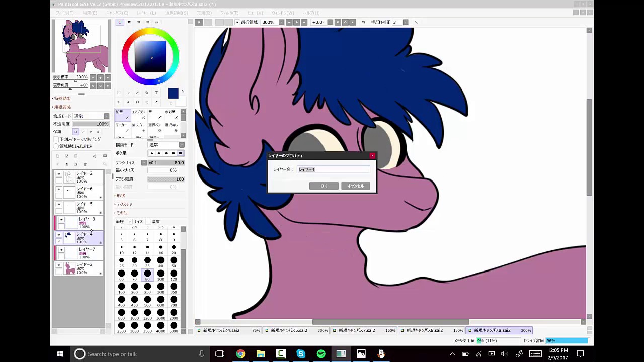Viewport: 644px width, 362px height.
Task: Open 描画モード drawing mode dropdown
Action: (166, 145)
